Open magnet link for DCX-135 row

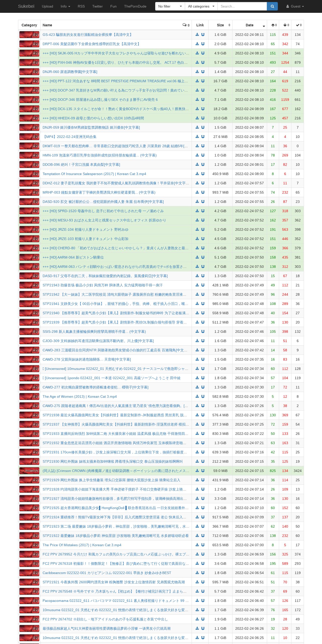[x=203, y=109]
